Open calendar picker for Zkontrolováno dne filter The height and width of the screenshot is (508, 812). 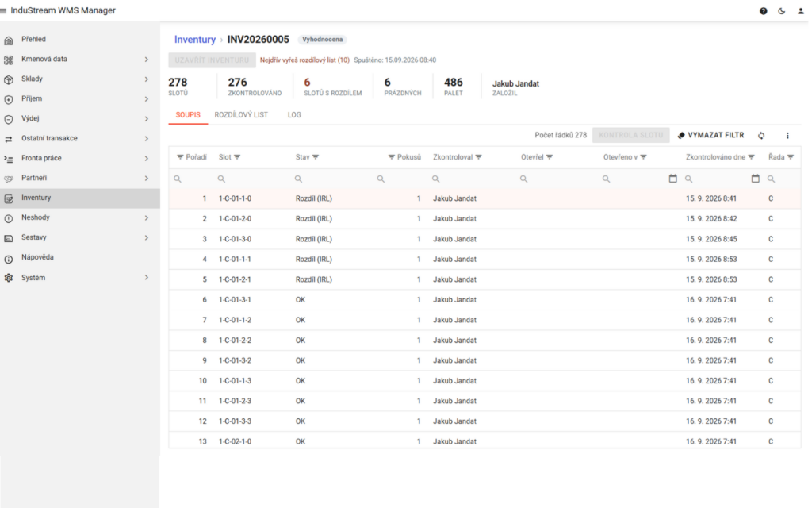(x=756, y=179)
